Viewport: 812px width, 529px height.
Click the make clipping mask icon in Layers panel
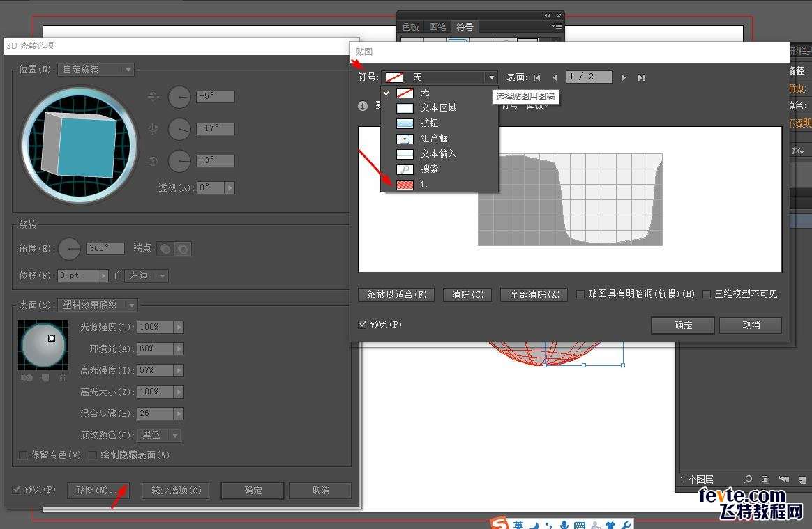pos(765,480)
